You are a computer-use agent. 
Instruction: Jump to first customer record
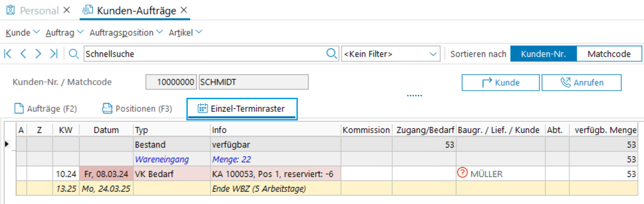8,54
